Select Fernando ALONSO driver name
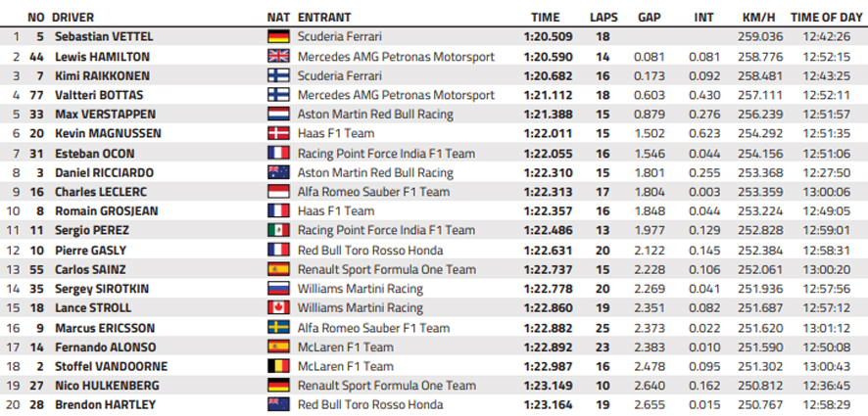The image size is (868, 416). tap(105, 347)
